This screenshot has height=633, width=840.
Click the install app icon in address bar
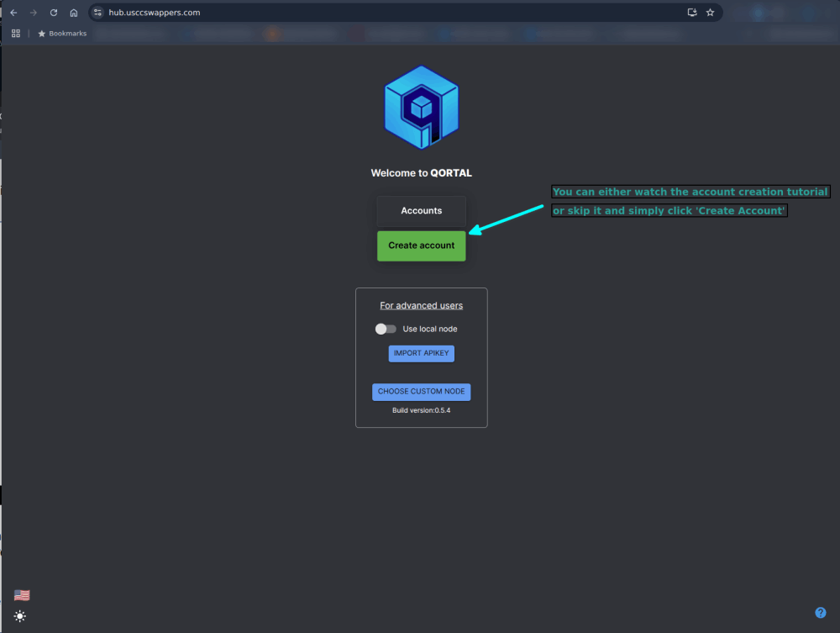(x=692, y=13)
